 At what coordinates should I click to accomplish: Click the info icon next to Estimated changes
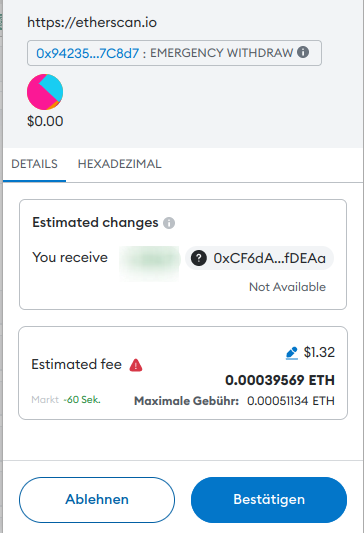(x=169, y=223)
